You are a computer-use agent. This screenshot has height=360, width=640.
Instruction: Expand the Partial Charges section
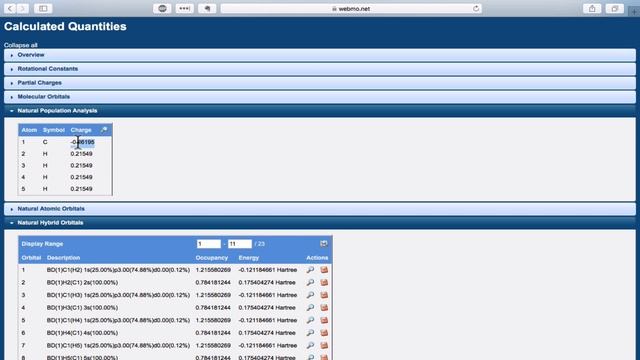click(320, 82)
